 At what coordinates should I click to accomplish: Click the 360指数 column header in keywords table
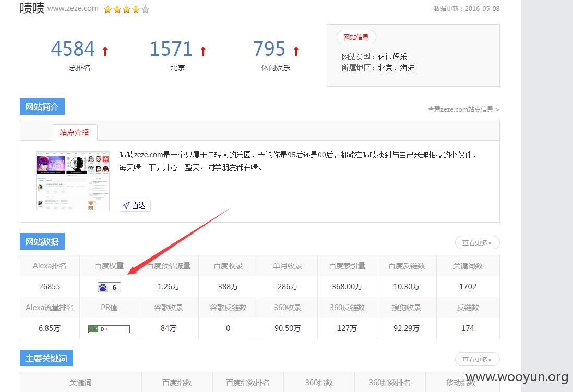319,383
